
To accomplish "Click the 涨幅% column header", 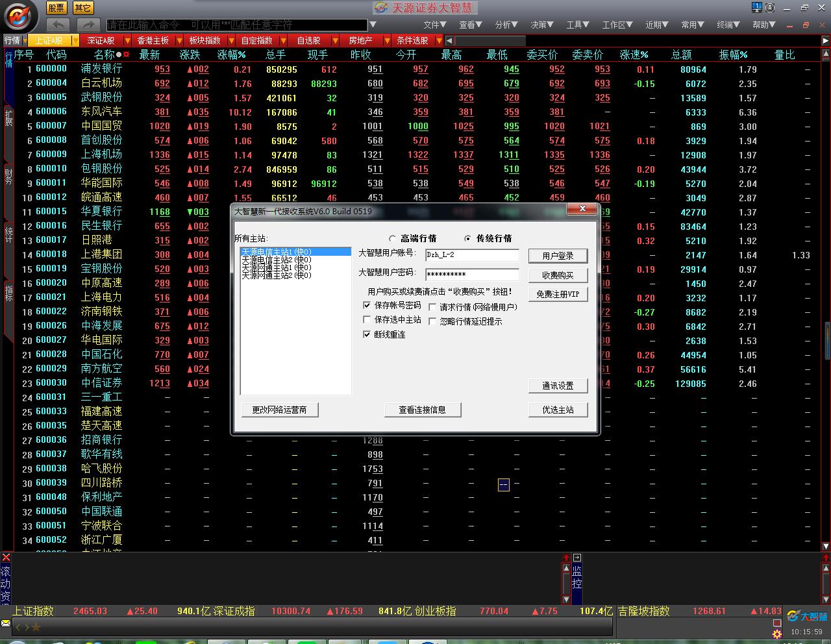I will (232, 55).
